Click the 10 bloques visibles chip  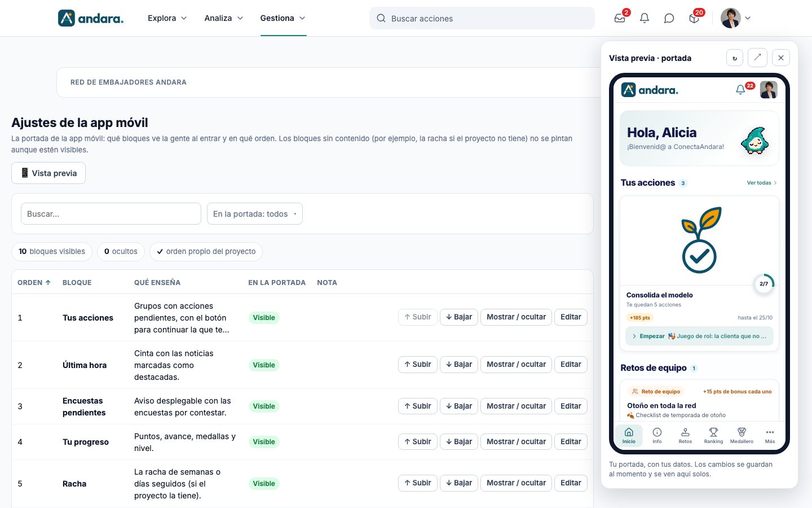(x=52, y=252)
